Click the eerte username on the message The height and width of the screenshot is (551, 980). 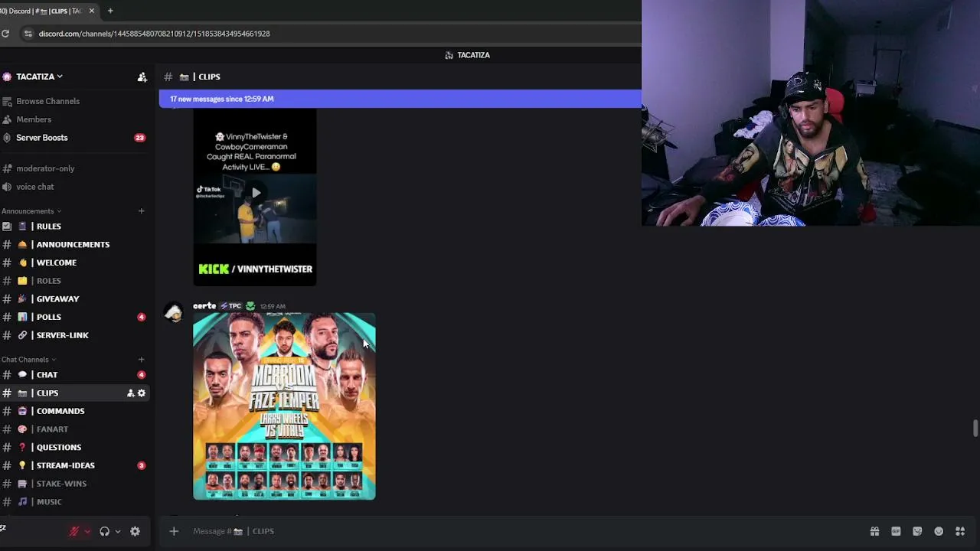(204, 305)
